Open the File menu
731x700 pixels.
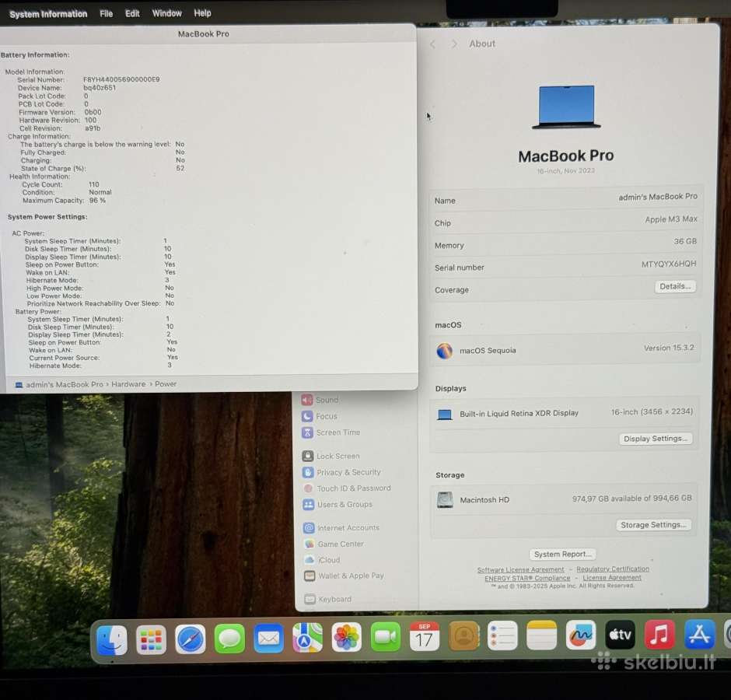[106, 13]
